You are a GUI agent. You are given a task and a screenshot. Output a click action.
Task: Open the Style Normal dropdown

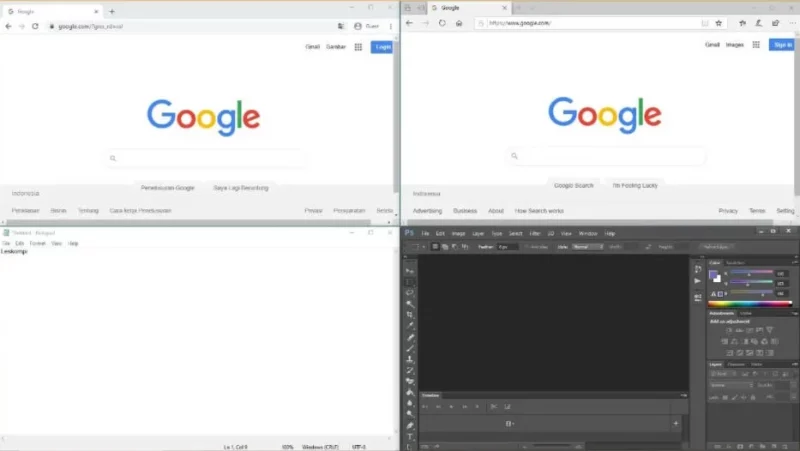coord(587,247)
